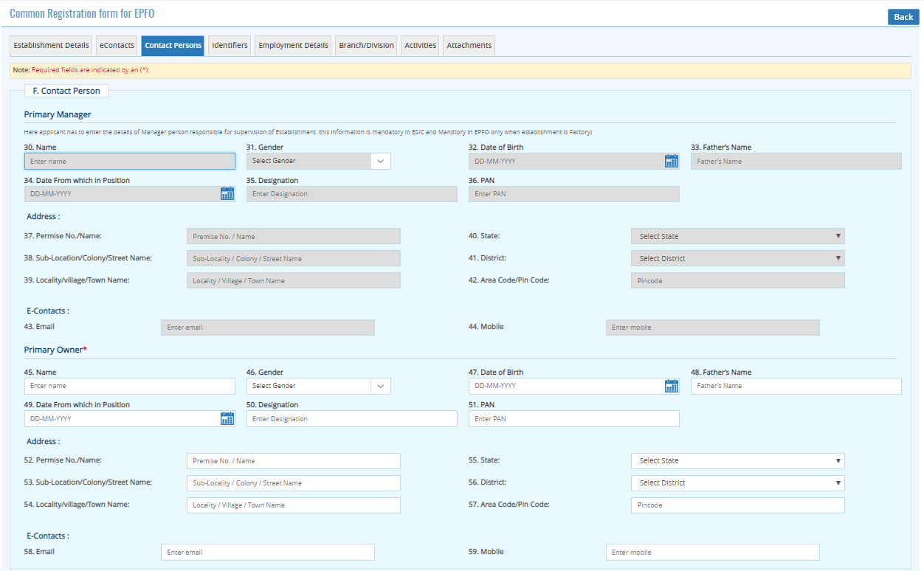Open calendar for Primary Manager Date of Birth

tap(671, 162)
